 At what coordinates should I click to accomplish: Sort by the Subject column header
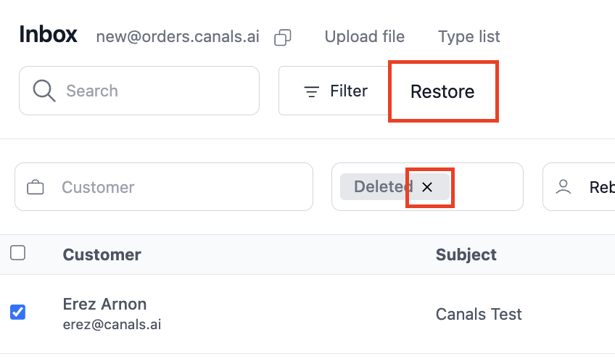pyautogui.click(x=466, y=255)
